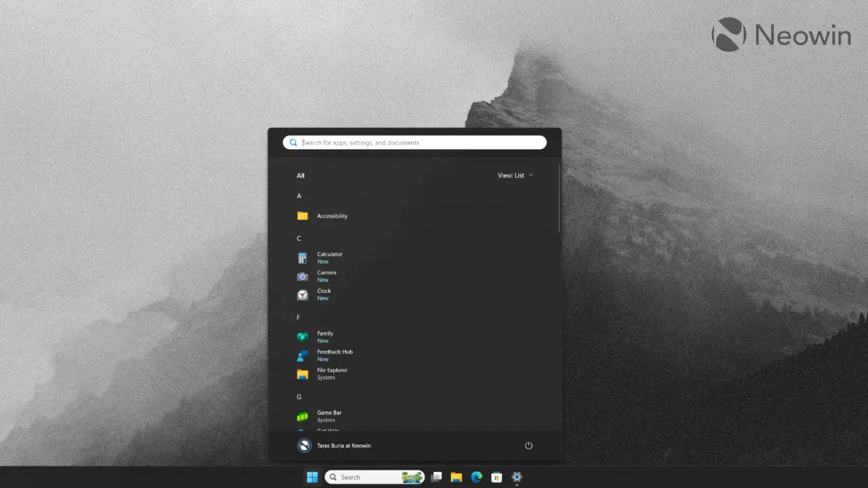Viewport: 868px width, 488px height.
Task: Click the search highlight image in taskbar search
Action: coord(412,477)
